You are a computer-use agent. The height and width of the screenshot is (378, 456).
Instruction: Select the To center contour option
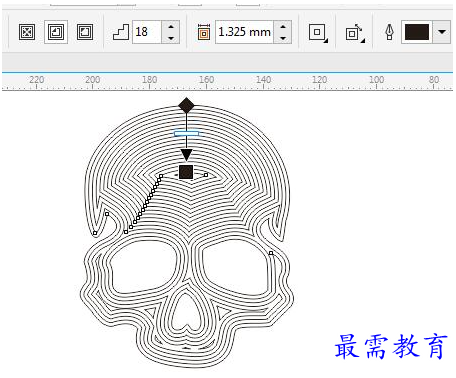[27, 32]
